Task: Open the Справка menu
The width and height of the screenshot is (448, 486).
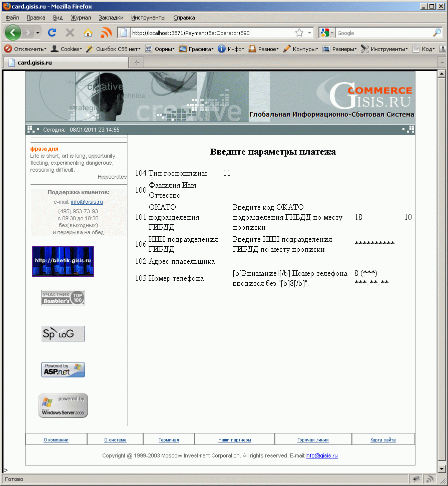Action: point(184,18)
